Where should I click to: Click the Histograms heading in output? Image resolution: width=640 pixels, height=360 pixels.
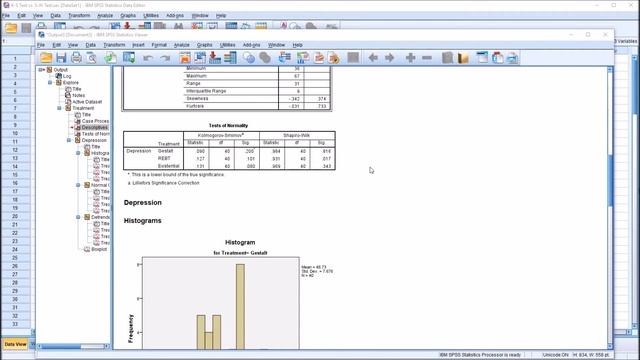point(142,220)
